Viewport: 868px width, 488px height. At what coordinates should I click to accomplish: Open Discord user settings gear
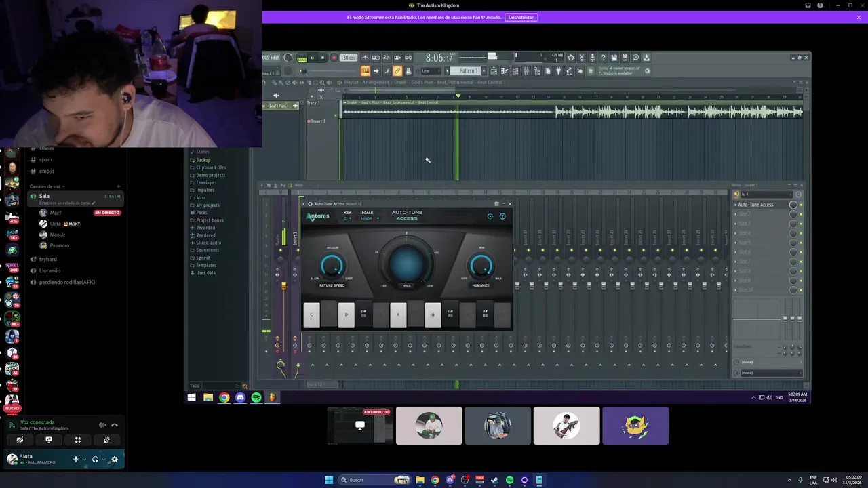pyautogui.click(x=114, y=459)
